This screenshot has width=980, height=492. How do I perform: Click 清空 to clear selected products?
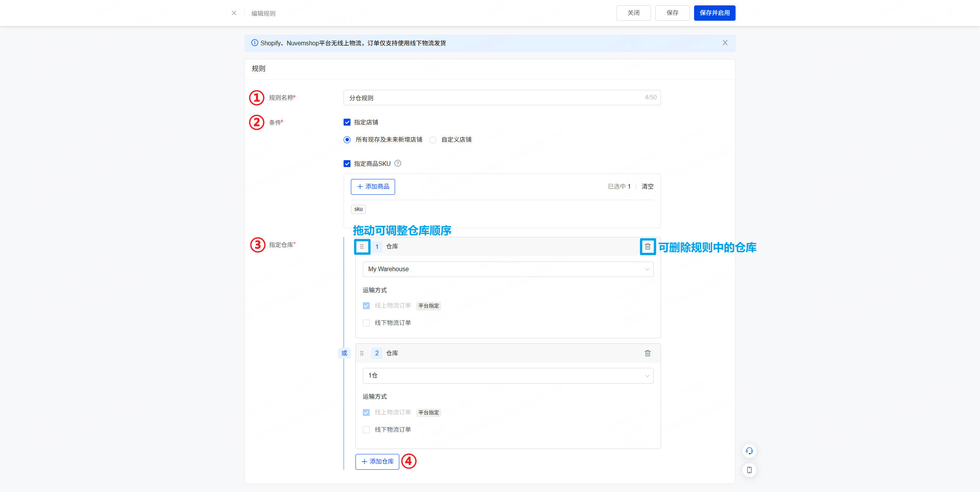click(x=647, y=187)
